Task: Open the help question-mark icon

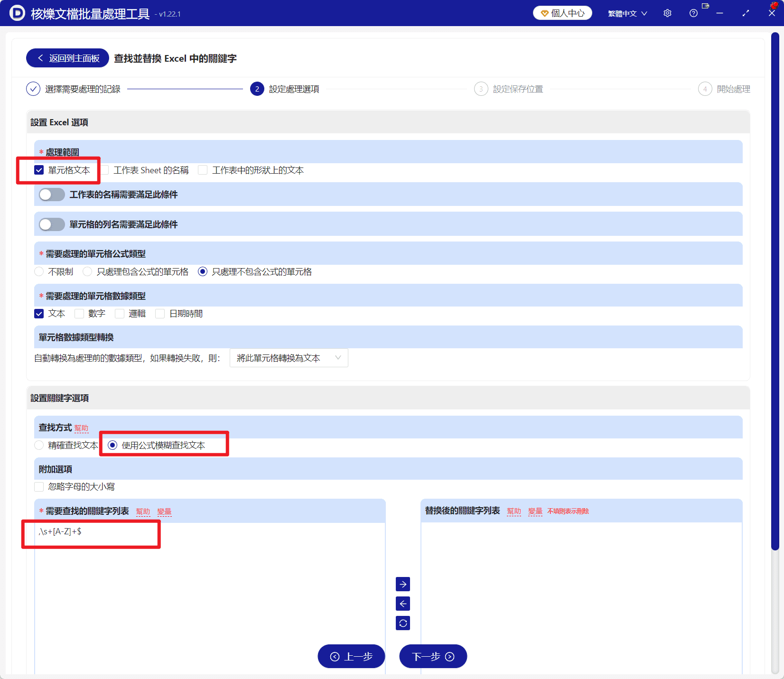Action: pos(693,13)
